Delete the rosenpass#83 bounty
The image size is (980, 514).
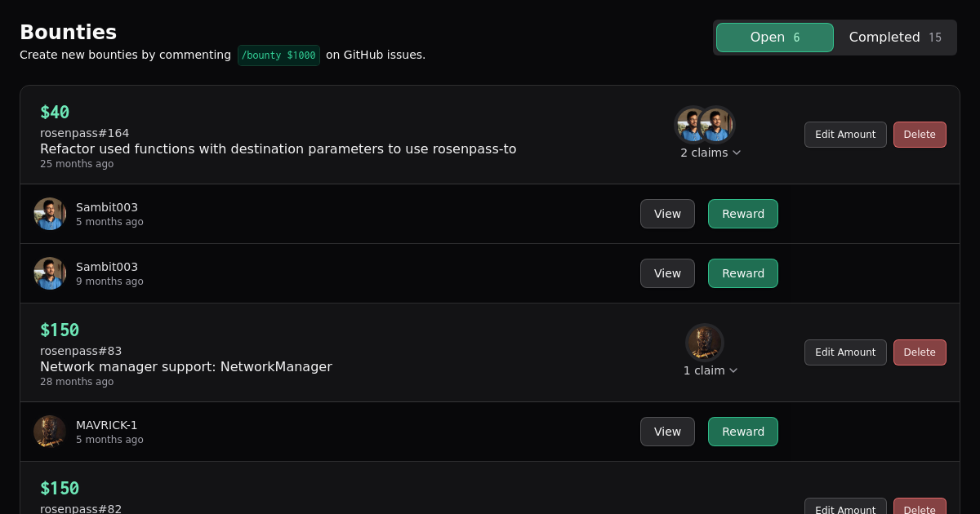pyautogui.click(x=920, y=352)
